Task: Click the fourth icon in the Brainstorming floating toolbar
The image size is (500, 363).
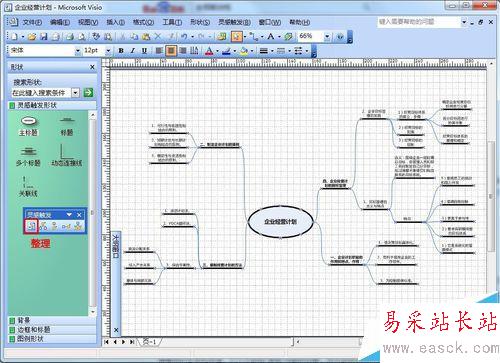Action: point(66,226)
